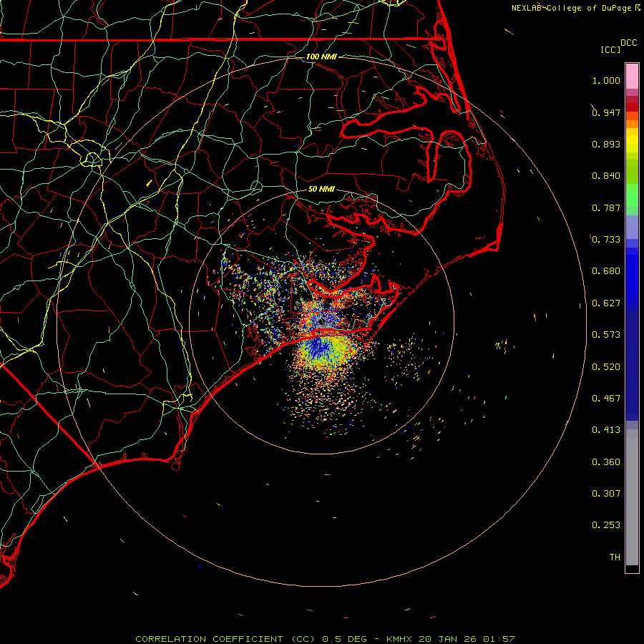Click the 01:57 timestamp
Viewport: 644px width, 644px height.
tap(499, 639)
